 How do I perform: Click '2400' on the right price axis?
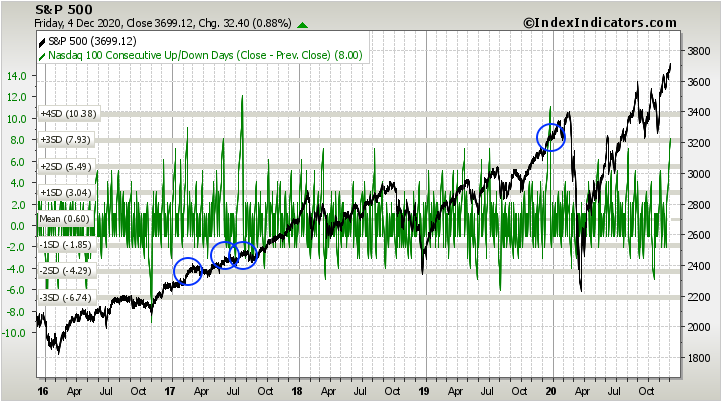[699, 266]
